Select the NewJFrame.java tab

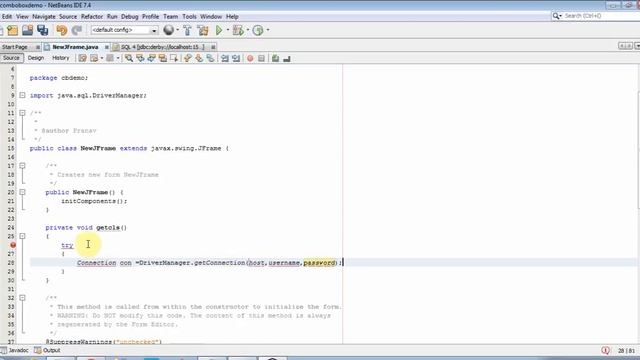tap(75, 47)
